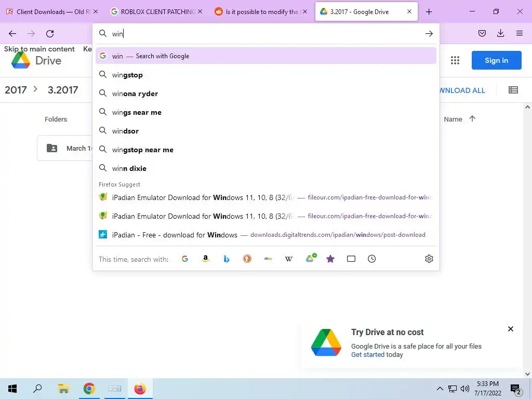
Task: Search open tabs with the tab icon
Action: coord(351,259)
